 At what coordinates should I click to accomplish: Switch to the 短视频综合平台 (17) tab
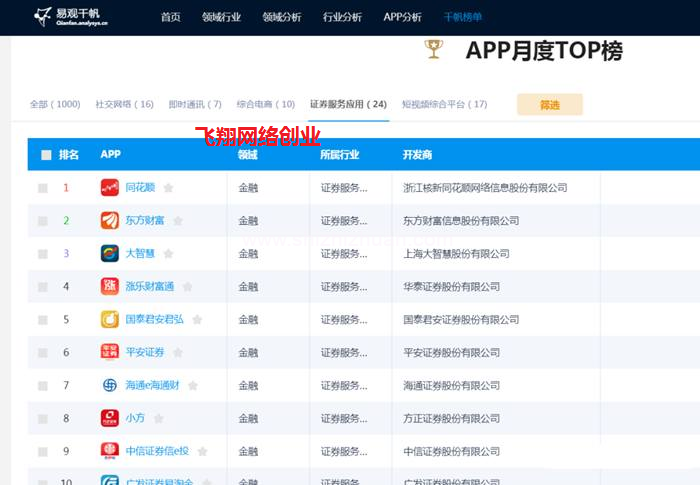point(444,104)
